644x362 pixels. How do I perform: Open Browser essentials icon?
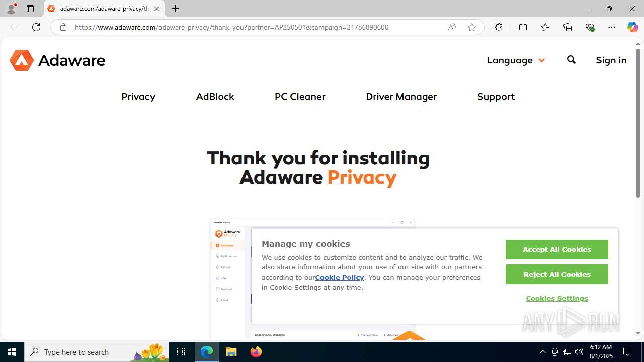(x=590, y=27)
